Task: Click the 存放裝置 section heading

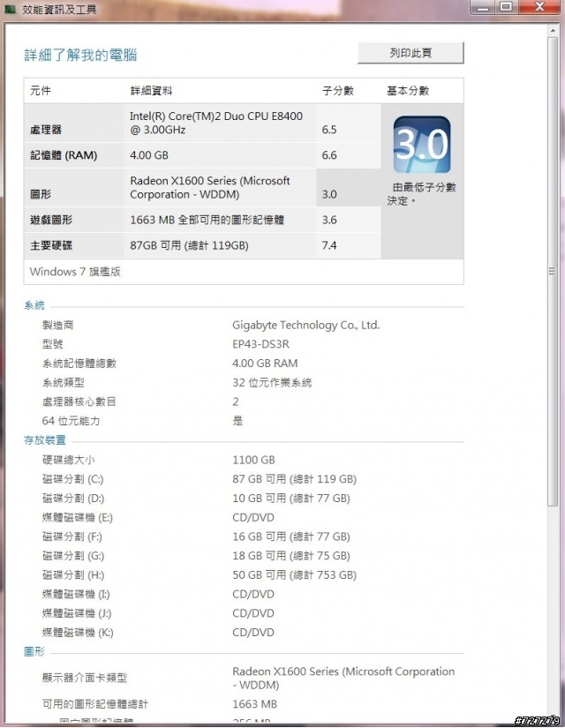Action: click(x=45, y=440)
